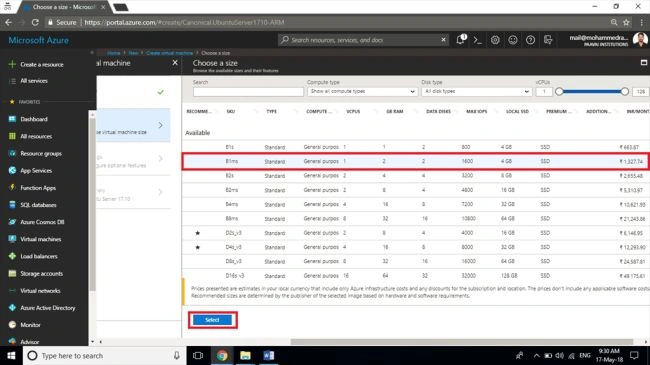Click the Monitor icon in the sidebar
The image size is (650, 365).
coord(12,325)
